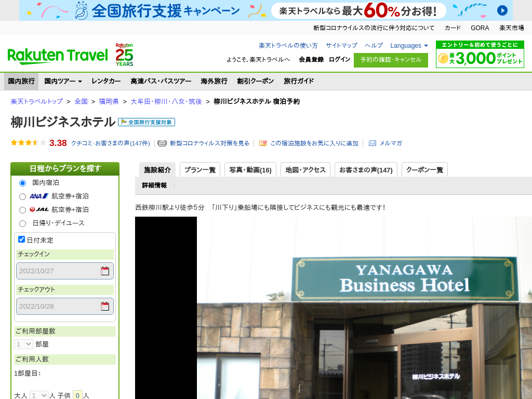
Task: Open the クチコミ・お客さまの声(147件) link
Action: click(110, 143)
